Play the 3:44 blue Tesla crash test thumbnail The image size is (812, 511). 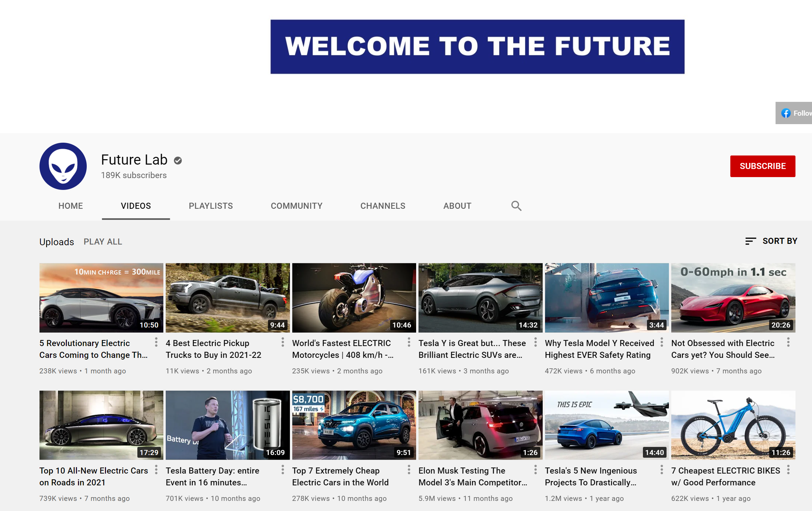pos(607,298)
